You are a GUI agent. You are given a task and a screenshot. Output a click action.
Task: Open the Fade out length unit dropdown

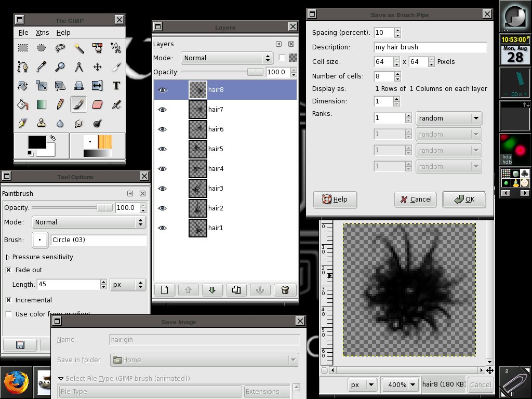tap(128, 285)
